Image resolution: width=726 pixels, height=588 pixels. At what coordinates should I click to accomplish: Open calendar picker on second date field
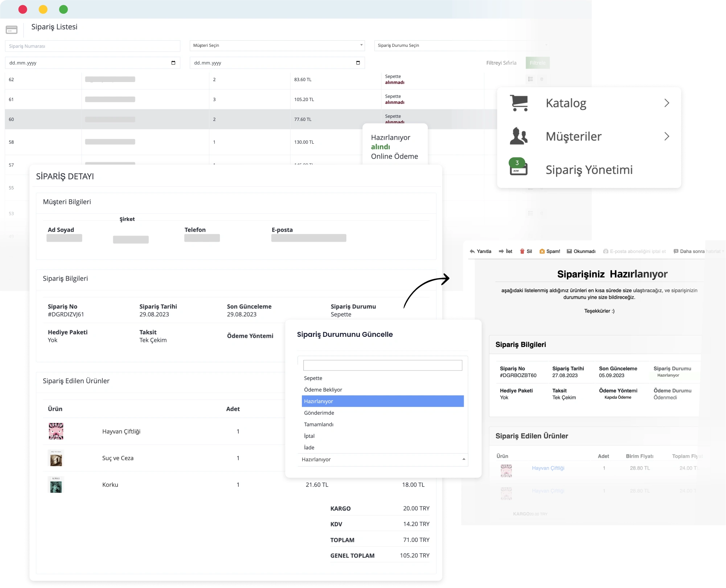(x=358, y=63)
